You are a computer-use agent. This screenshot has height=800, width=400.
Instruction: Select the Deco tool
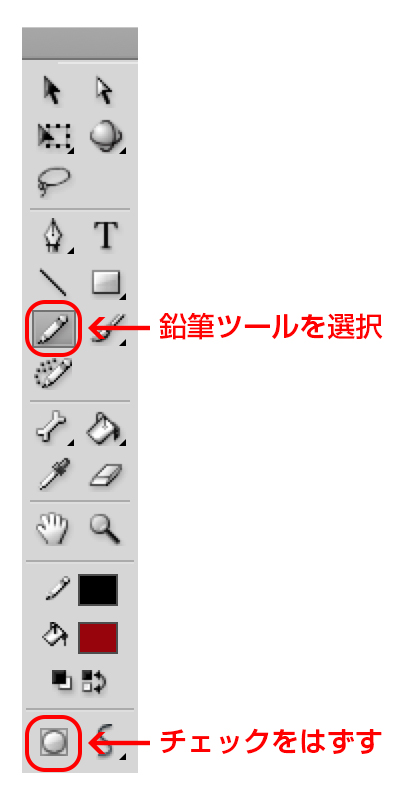point(53,373)
